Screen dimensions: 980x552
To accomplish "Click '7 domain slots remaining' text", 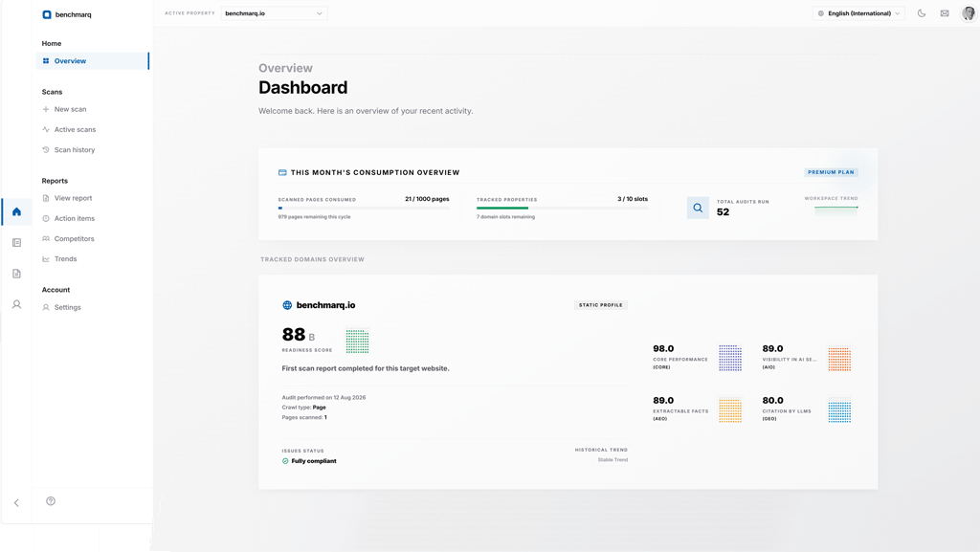I will tap(505, 217).
